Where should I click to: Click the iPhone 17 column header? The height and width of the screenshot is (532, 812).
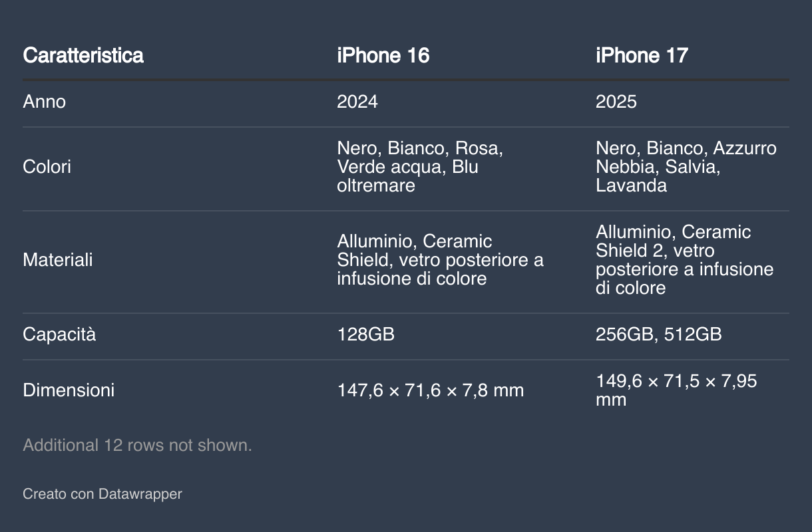click(642, 55)
